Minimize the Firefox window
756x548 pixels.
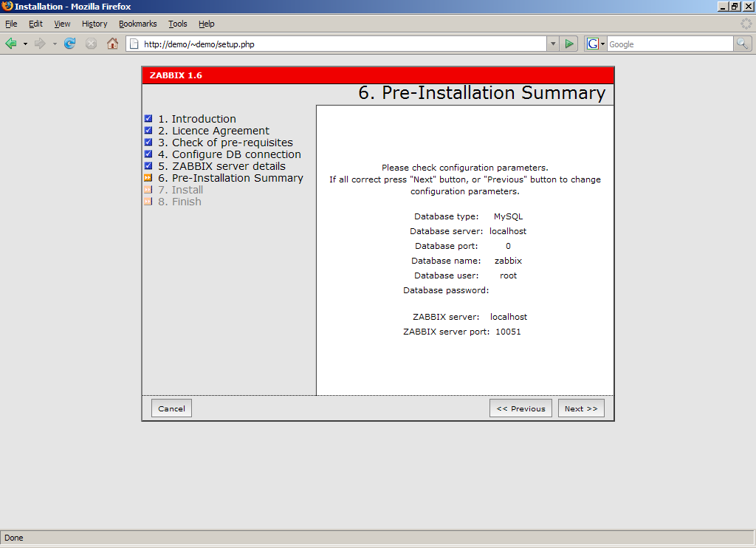[x=723, y=7]
